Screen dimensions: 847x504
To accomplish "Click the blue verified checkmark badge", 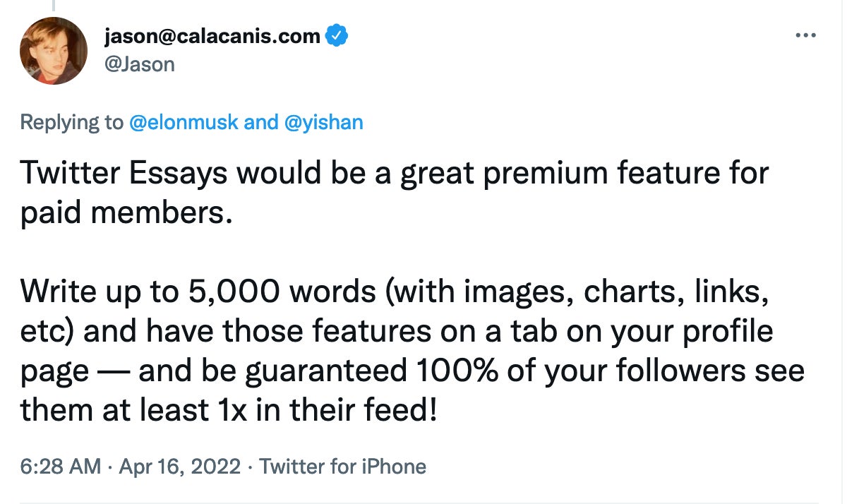I will point(336,35).
